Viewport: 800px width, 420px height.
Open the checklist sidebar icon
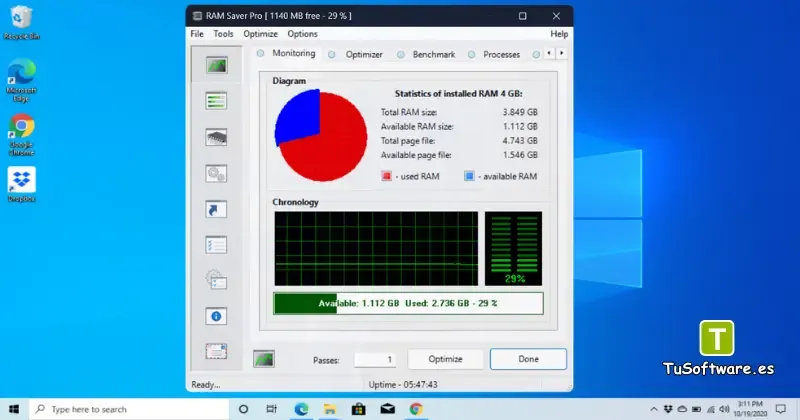coord(216,245)
